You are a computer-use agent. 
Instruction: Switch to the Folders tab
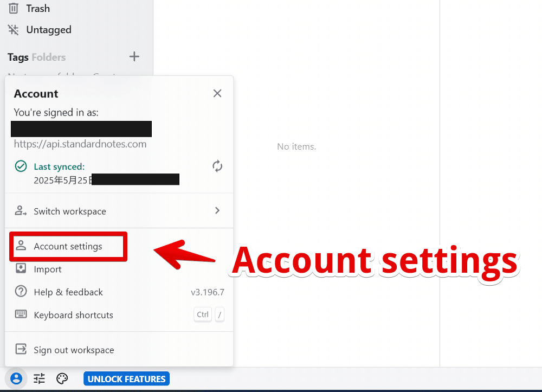coord(49,57)
